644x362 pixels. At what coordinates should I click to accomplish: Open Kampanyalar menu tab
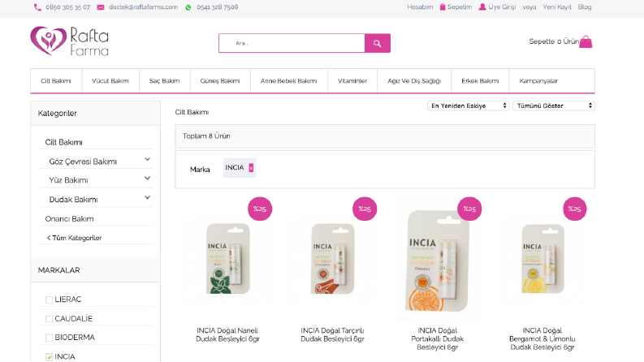538,81
